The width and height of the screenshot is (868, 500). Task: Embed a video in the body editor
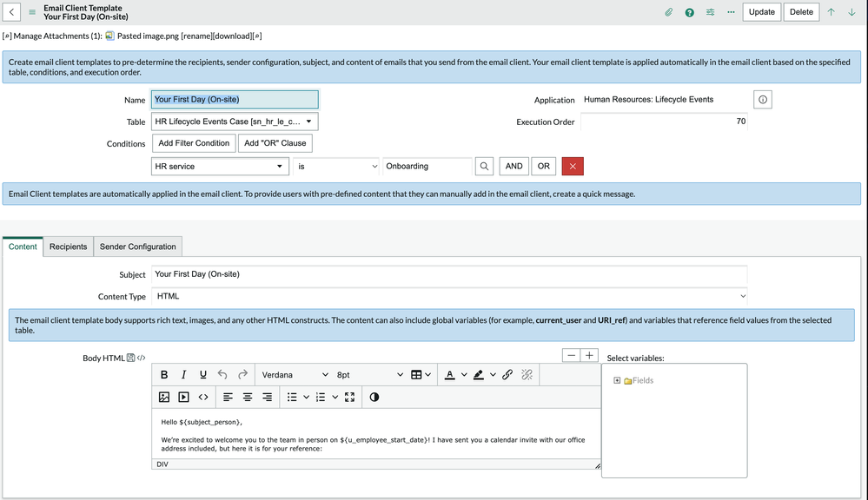(x=183, y=397)
